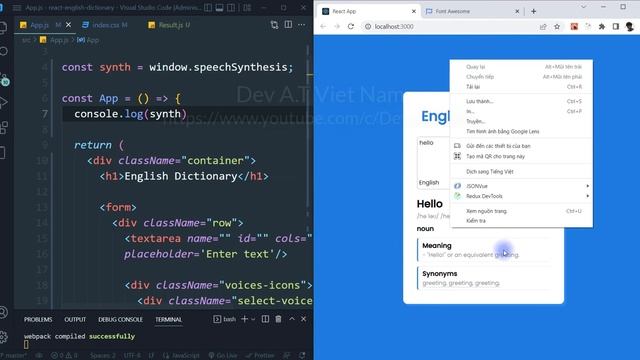Switch to the DEBUG CONSOLE panel tab
Viewport: 640px width, 360px height.
(120, 320)
